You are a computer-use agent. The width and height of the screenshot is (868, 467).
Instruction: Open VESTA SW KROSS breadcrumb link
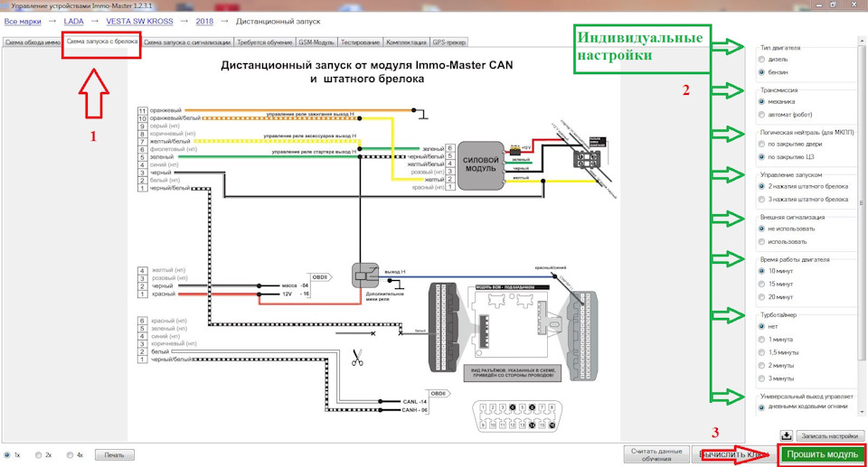[139, 22]
